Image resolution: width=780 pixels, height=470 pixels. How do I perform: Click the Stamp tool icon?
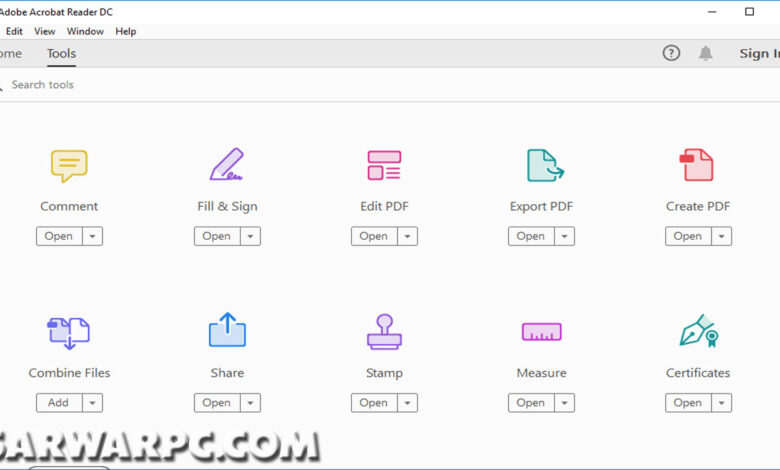(384, 331)
